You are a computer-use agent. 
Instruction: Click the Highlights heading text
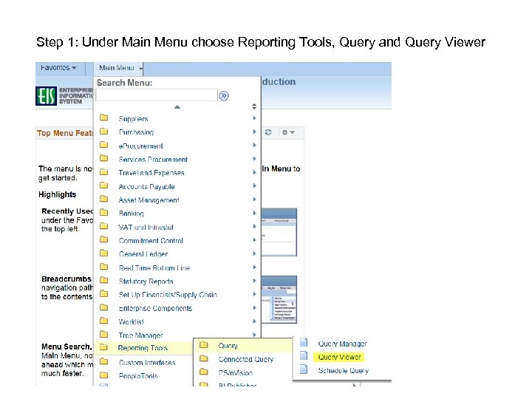57,194
